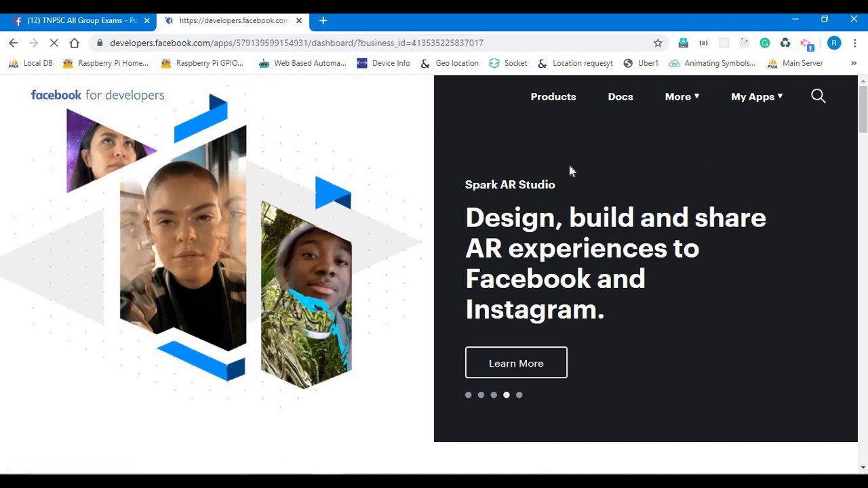The height and width of the screenshot is (488, 868).
Task: Open the Geo location bookmark
Action: click(450, 63)
